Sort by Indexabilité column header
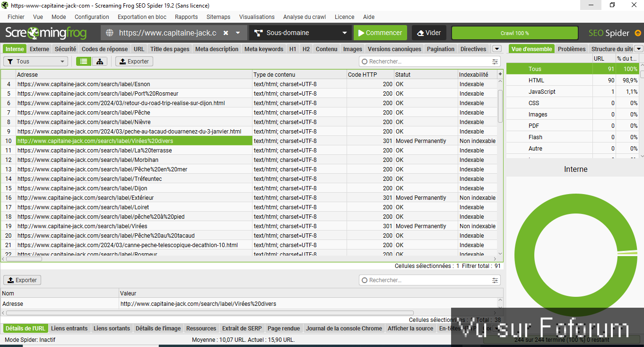 pos(477,74)
